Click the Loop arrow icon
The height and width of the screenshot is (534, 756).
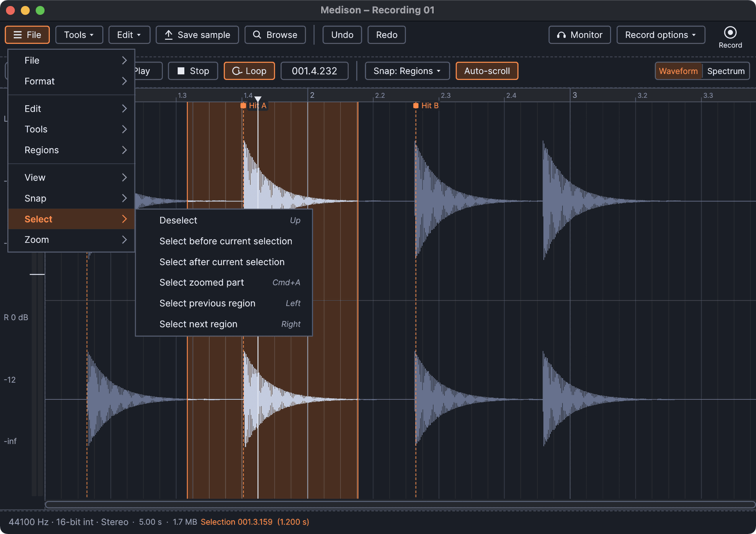pyautogui.click(x=237, y=71)
